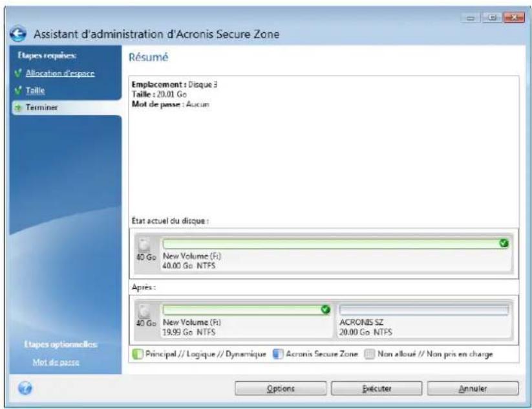Click the 'Emplacement : Disque 3' text
Image resolution: width=532 pixels, height=409 pixels.
pyautogui.click(x=175, y=85)
